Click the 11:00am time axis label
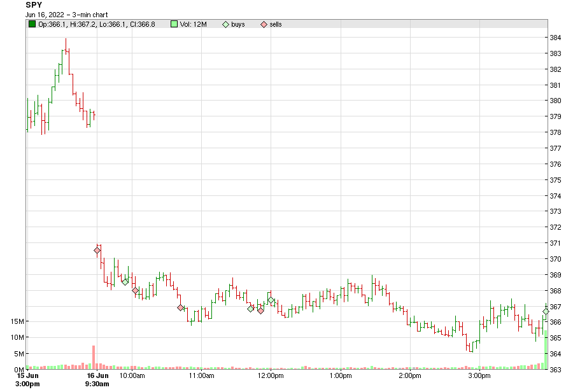The width and height of the screenshot is (573, 392). pos(201,375)
